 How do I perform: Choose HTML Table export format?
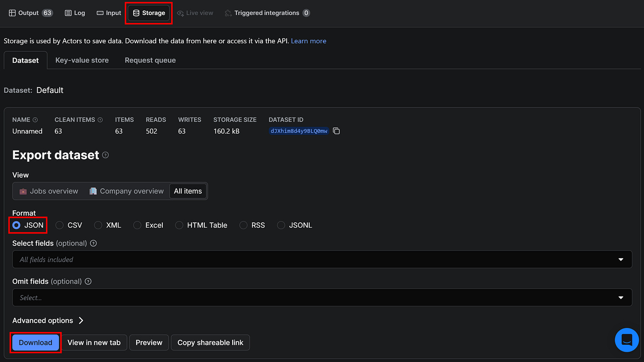(201, 225)
